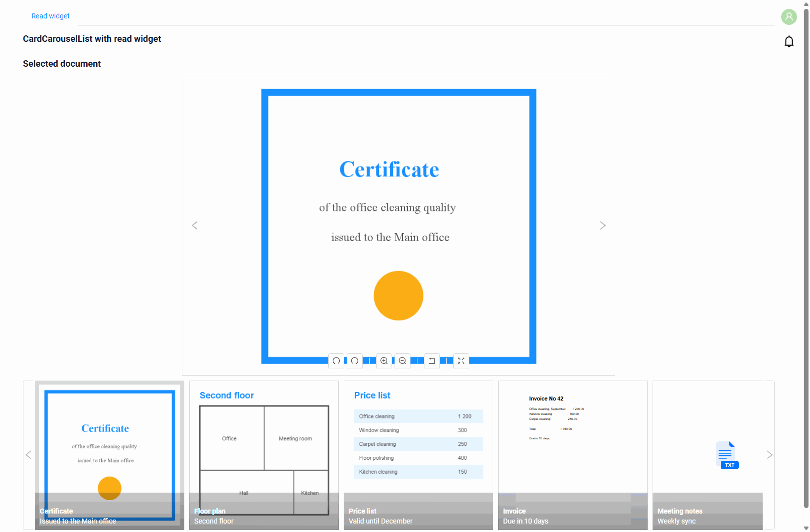The image size is (810, 532).
Task: Select the Invoice Due in 10 days card
Action: click(x=573, y=455)
